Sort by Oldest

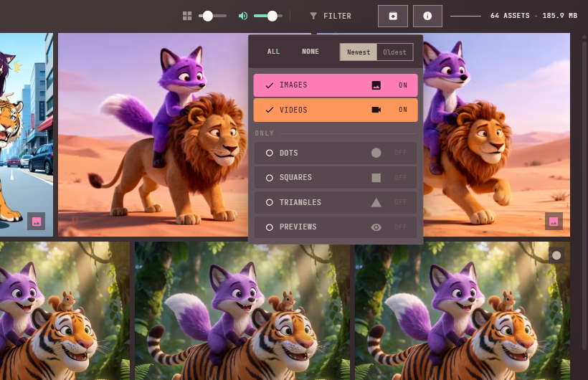click(395, 52)
